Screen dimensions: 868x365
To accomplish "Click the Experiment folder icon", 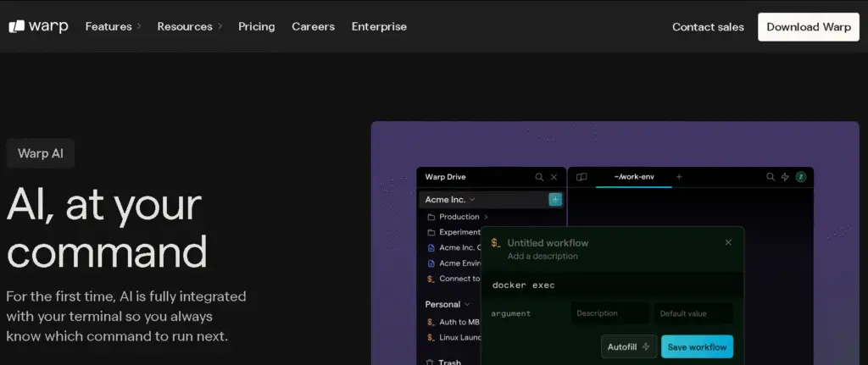I will click(431, 232).
